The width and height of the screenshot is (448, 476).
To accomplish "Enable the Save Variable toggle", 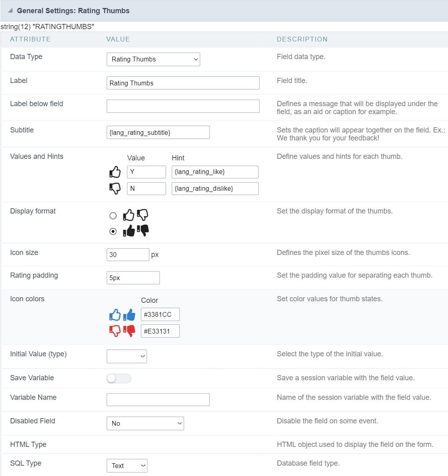I will coord(118,378).
